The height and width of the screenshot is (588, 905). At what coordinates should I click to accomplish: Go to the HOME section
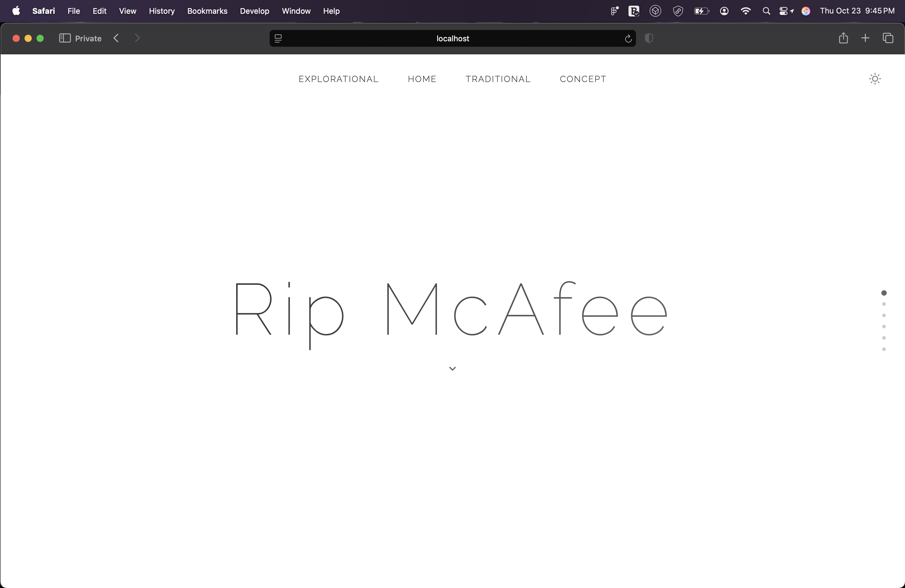(422, 79)
